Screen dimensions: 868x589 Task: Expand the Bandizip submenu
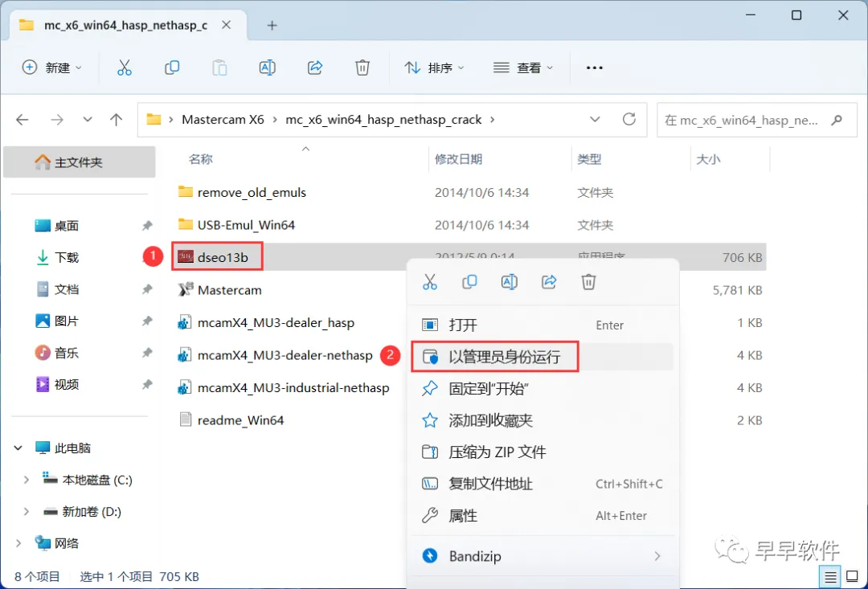click(657, 556)
